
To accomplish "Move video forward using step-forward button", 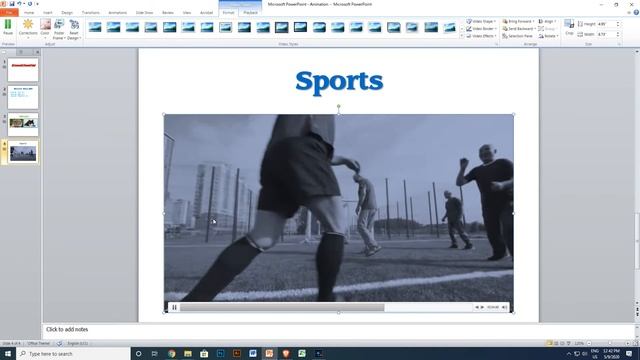I will click(482, 307).
